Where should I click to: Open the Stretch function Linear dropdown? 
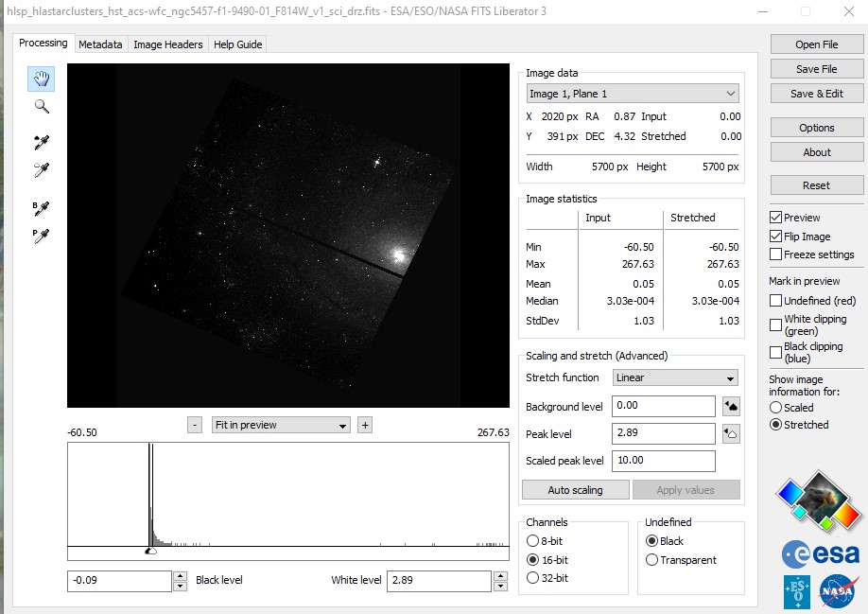point(675,377)
